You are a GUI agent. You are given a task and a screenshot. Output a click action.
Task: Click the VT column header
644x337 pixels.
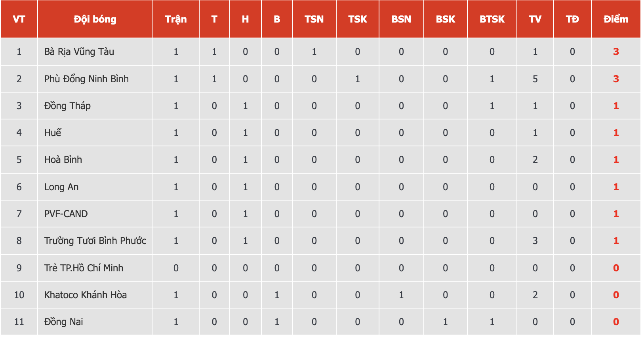click(19, 19)
